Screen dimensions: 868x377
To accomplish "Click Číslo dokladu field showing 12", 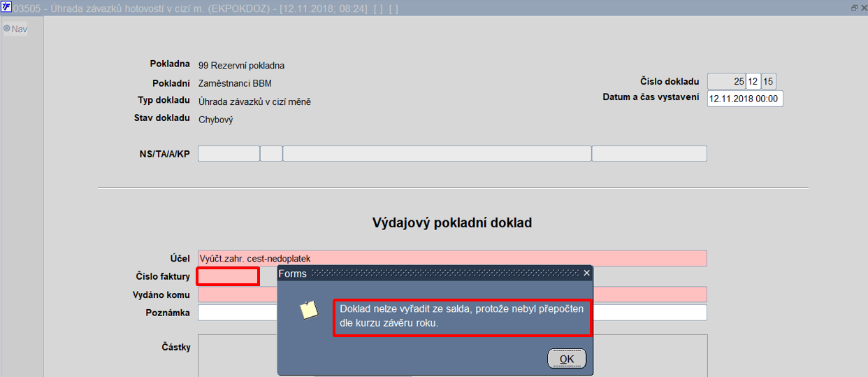I will pyautogui.click(x=753, y=82).
